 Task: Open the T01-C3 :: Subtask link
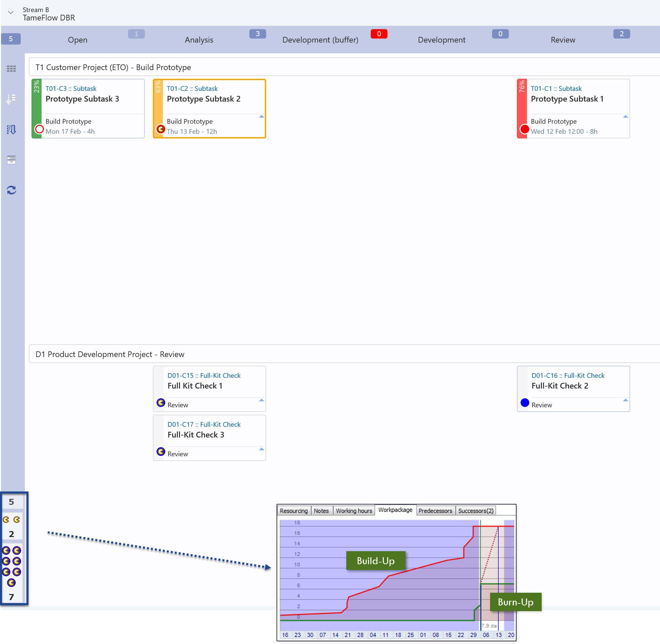coord(71,89)
